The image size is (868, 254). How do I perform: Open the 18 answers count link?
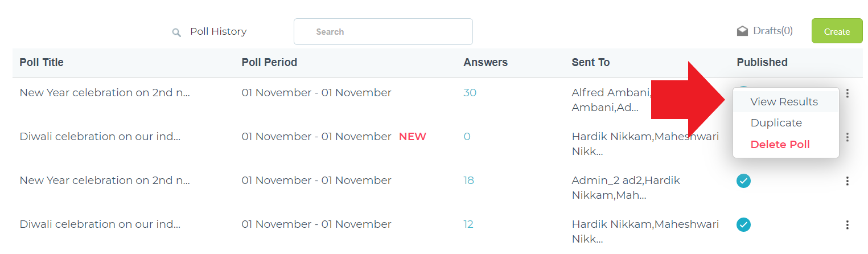tap(468, 181)
